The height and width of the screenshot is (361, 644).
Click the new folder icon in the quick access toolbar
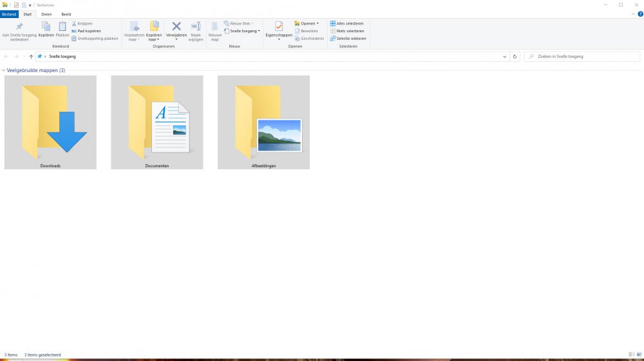(x=24, y=5)
